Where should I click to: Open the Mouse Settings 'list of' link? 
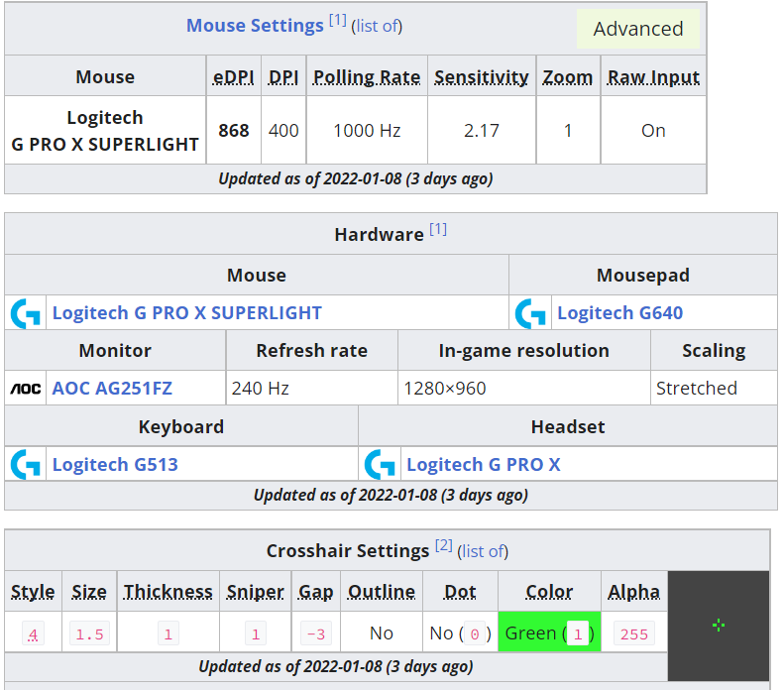point(377,26)
